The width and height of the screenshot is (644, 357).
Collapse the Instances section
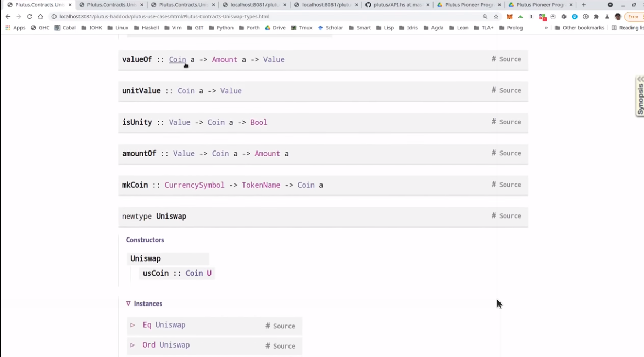128,304
